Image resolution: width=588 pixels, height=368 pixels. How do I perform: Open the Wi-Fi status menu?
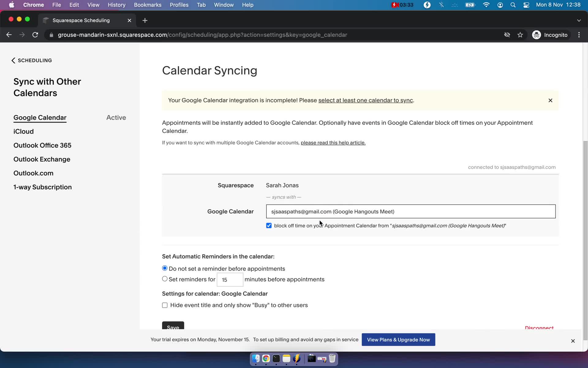point(486,5)
